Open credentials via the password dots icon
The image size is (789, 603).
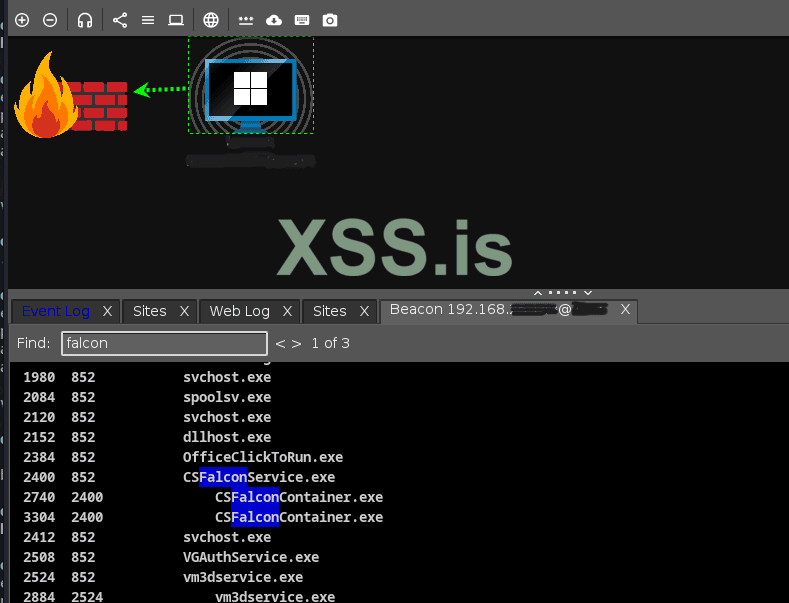tap(246, 20)
